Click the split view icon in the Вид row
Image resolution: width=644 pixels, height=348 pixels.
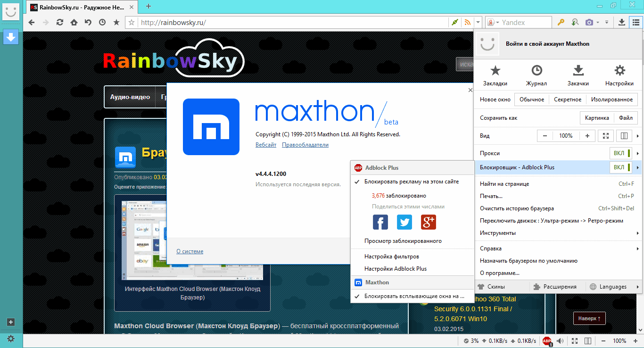coord(625,136)
